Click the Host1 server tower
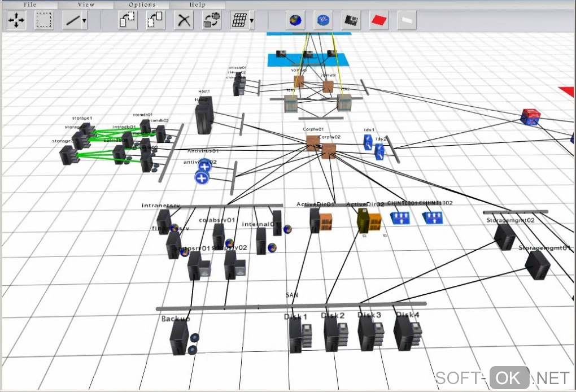The image size is (576, 392). (x=204, y=115)
